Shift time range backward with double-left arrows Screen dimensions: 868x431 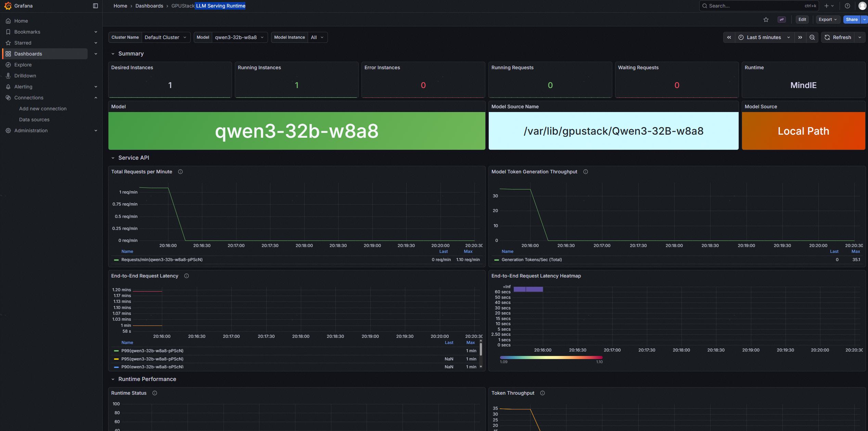[x=729, y=37]
